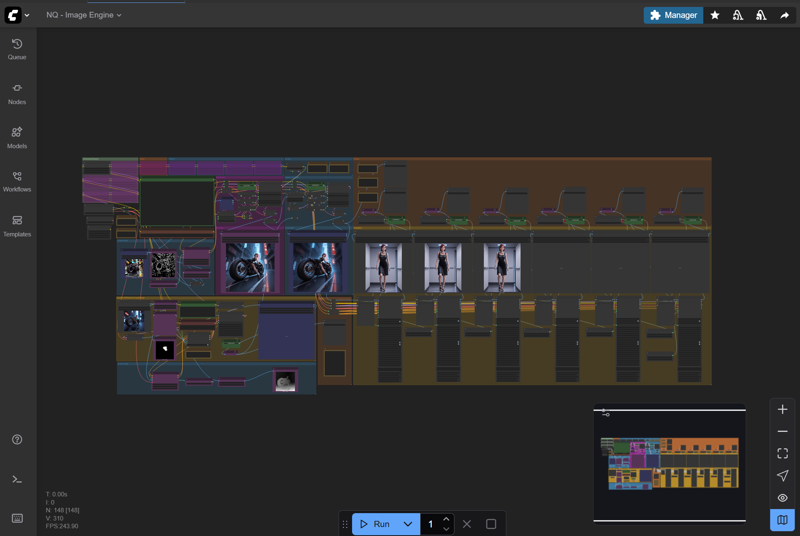Screen dimensions: 800x536
Task: Open the Nodes library panel
Action: (x=17, y=93)
